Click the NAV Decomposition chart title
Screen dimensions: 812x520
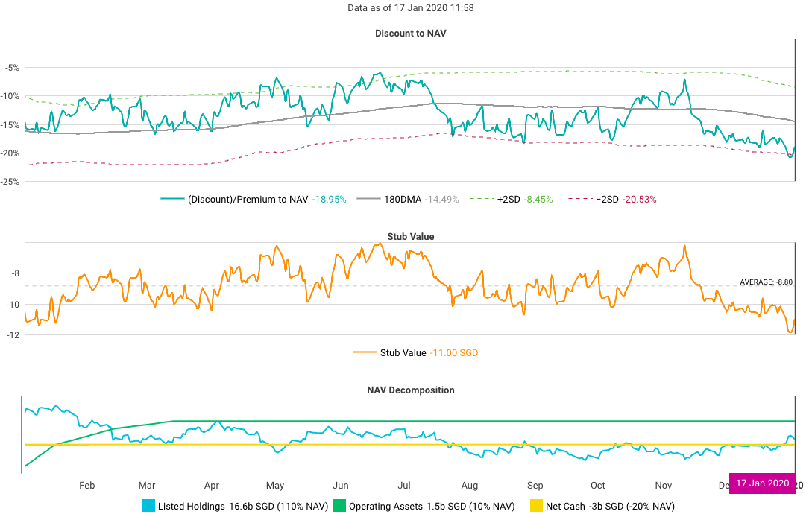coord(410,390)
